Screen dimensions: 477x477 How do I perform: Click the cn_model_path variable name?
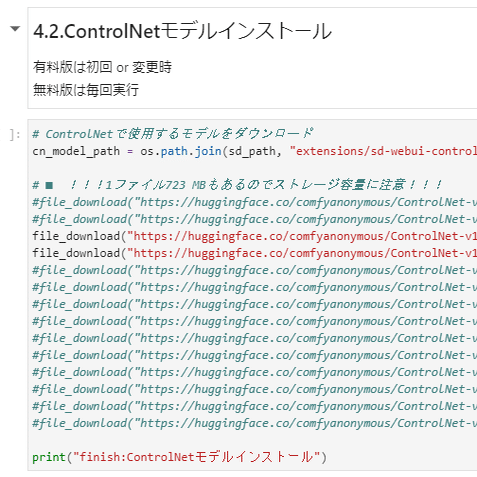click(76, 151)
